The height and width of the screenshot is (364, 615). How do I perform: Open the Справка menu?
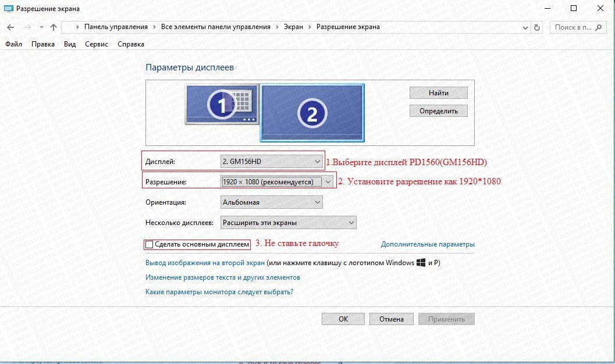131,44
